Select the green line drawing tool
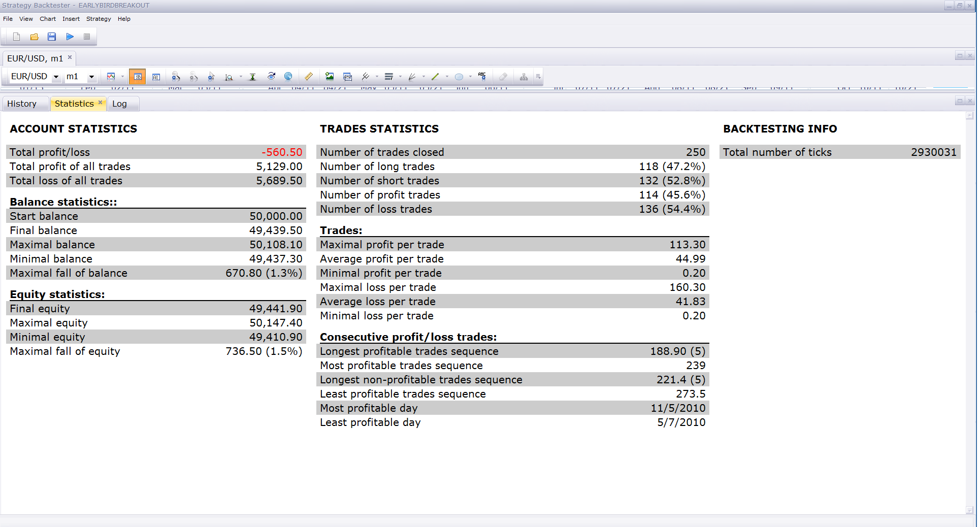The width and height of the screenshot is (980, 527). (435, 77)
